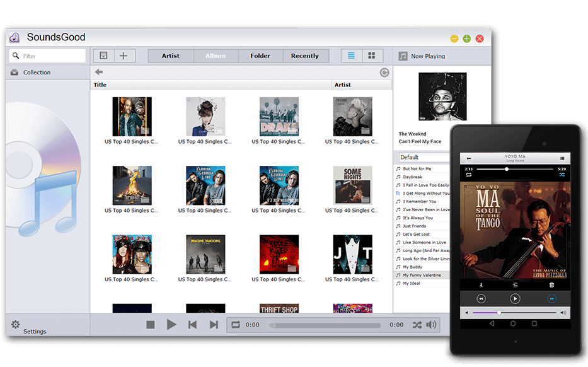Open the Some Nights album thumbnail
Viewport: 588px width, 367px height.
click(x=352, y=185)
